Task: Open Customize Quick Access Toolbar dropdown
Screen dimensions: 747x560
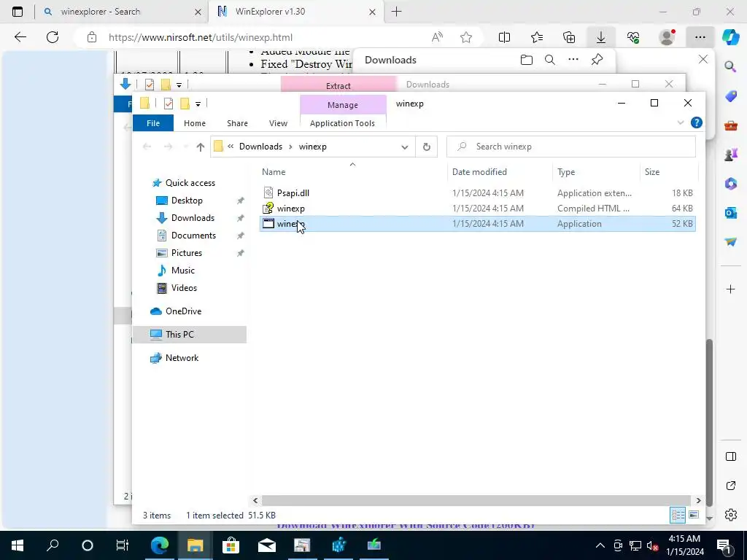Action: tap(198, 104)
